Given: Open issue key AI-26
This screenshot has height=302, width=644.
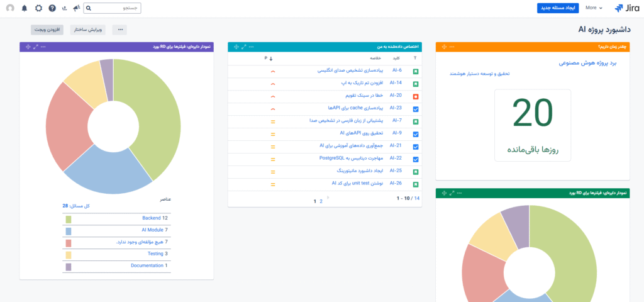Looking at the screenshot, I should [x=396, y=183].
